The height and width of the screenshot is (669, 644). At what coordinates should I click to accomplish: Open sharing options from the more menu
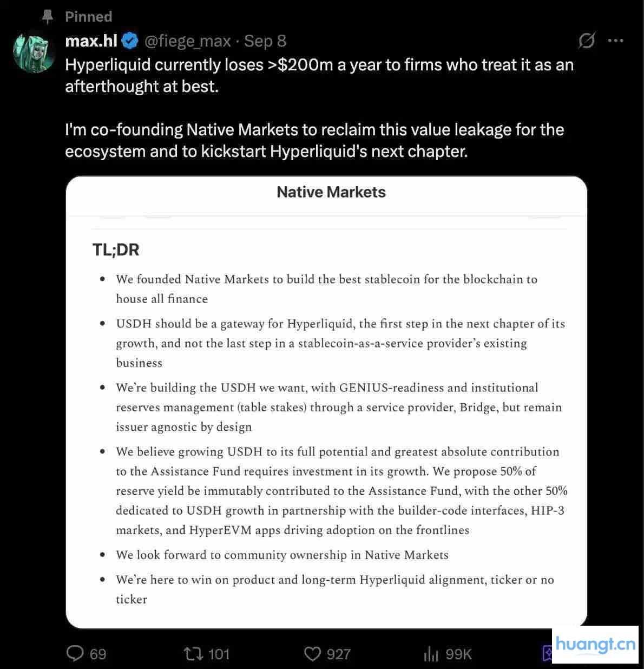616,40
